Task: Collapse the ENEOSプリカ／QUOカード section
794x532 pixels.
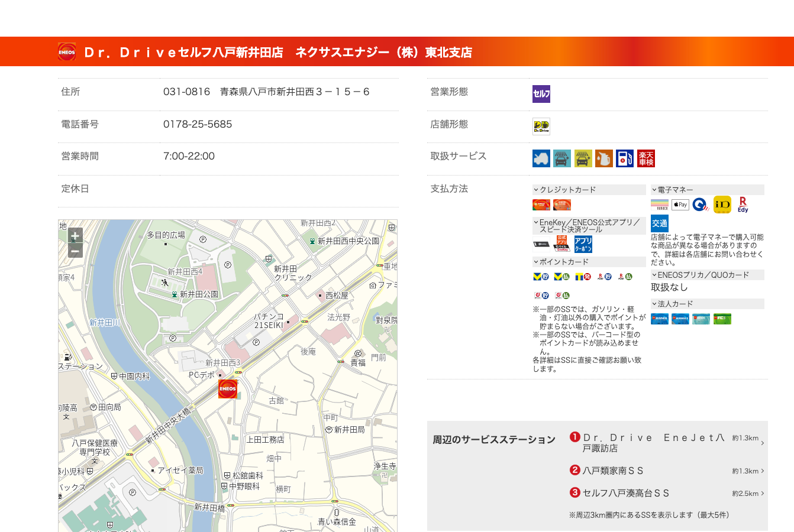Action: pyautogui.click(x=707, y=275)
